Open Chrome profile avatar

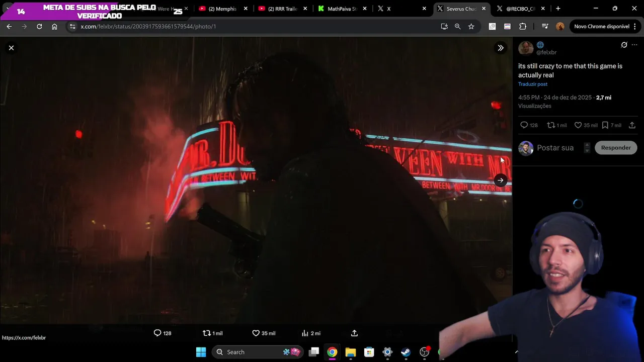[x=560, y=26]
